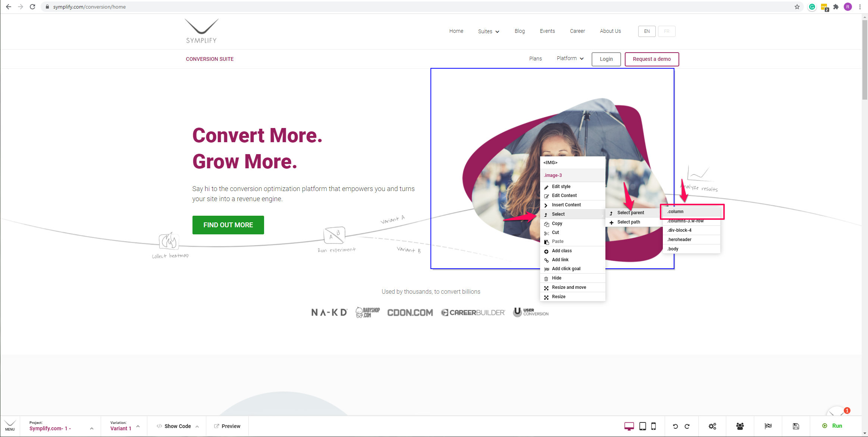Open Insert Content submenu

click(x=573, y=205)
